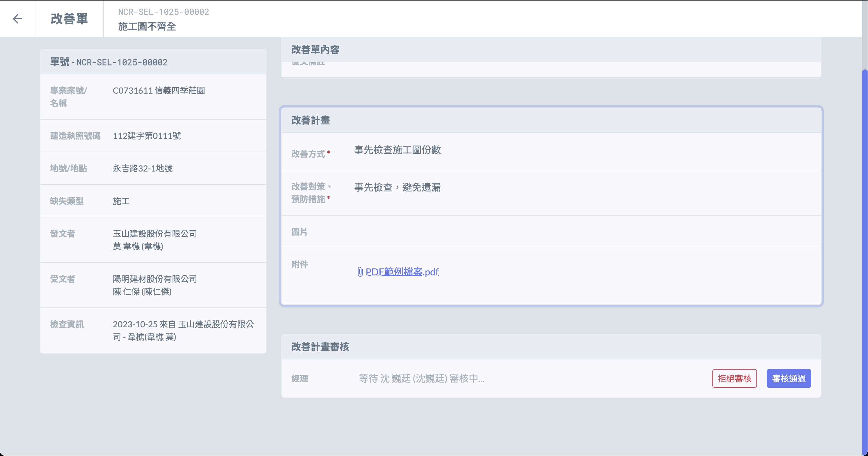The image size is (868, 456).
Task: Open the PDF範例檔案.pdf attachment link
Action: point(402,271)
